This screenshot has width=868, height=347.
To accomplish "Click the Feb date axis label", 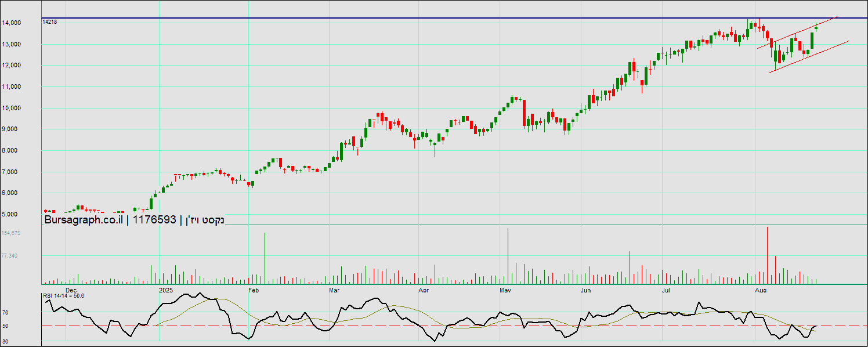I will pos(253,290).
